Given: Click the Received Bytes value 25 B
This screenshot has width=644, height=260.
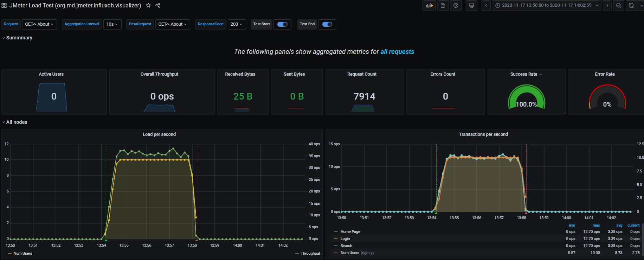Looking at the screenshot, I should click(x=243, y=96).
